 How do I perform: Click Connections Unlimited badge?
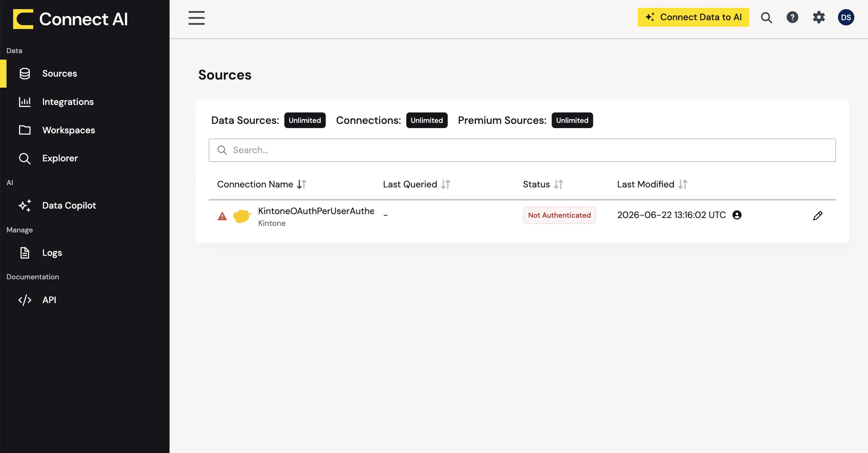tap(427, 120)
